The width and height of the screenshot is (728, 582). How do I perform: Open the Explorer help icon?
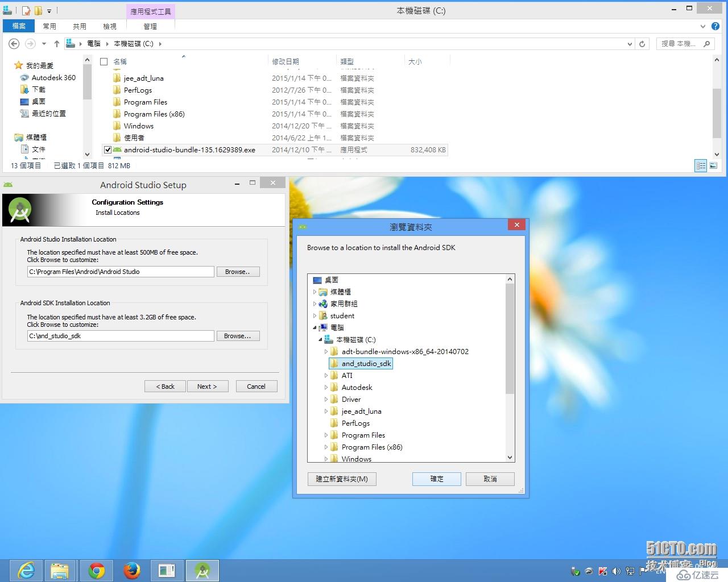(715, 26)
